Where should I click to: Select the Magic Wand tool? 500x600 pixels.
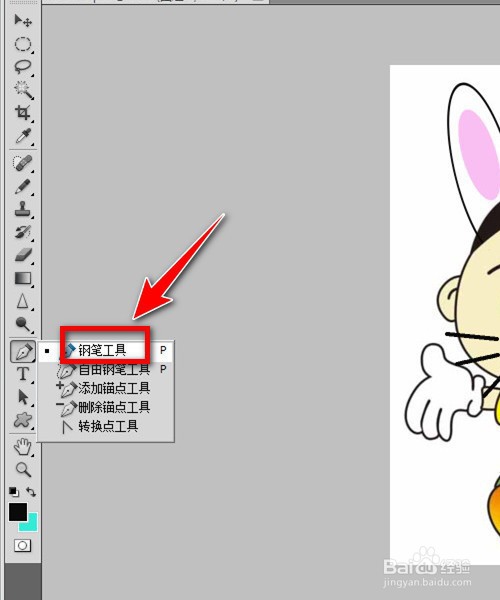click(23, 90)
